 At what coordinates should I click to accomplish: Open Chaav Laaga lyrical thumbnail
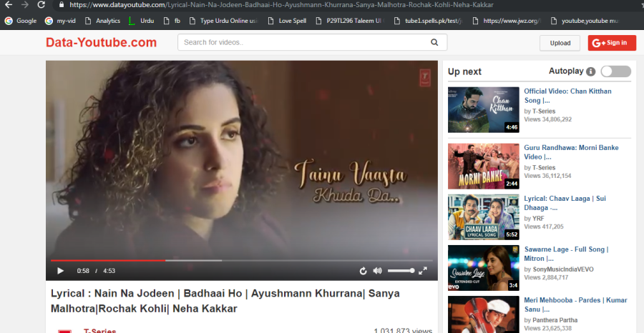point(484,217)
